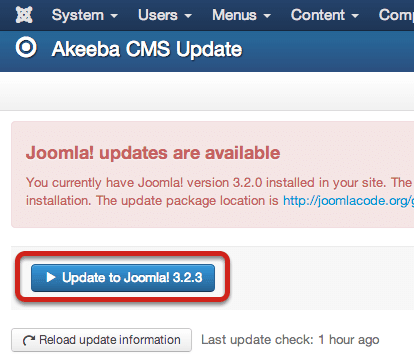Open the Menus menu
The width and height of the screenshot is (414, 362).
pyautogui.click(x=242, y=15)
